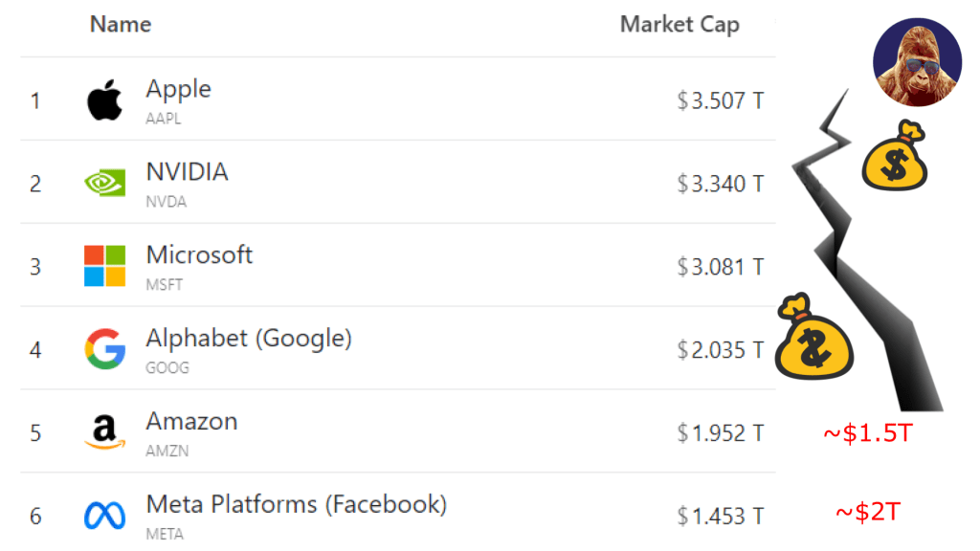Click the red ~$2T annotation
The height and width of the screenshot is (551, 980).
[x=868, y=513]
